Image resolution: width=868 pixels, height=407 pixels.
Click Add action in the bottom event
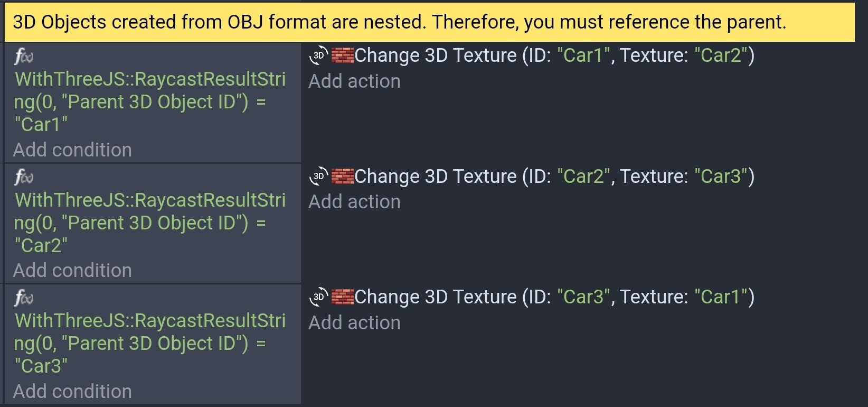(x=354, y=322)
